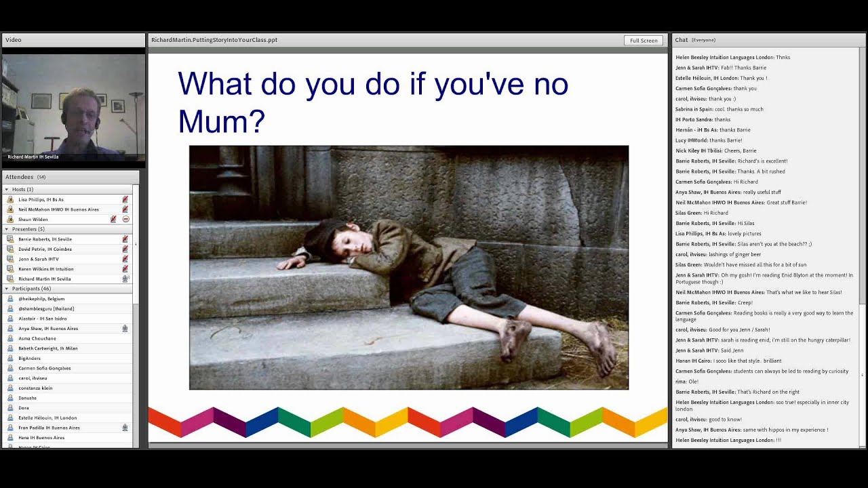Select attendee Estelle Hélouin, IH London in list
This screenshot has width=868, height=488.
(47, 418)
